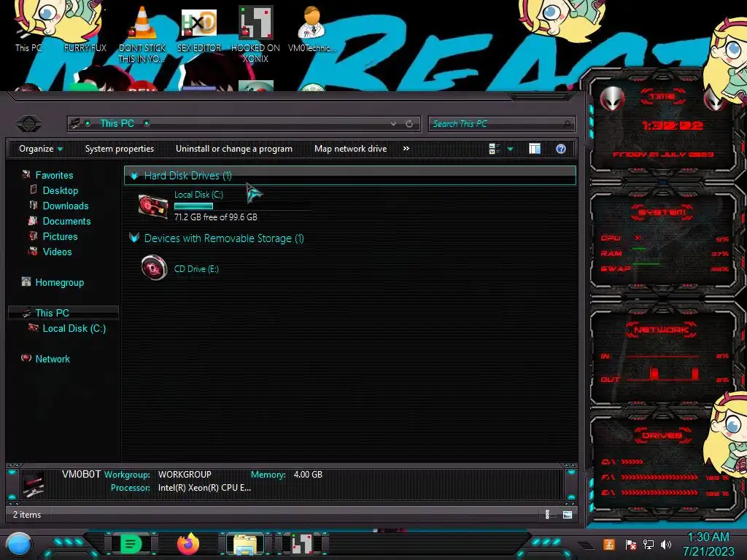
Task: Click the Start orb button
Action: [19, 544]
